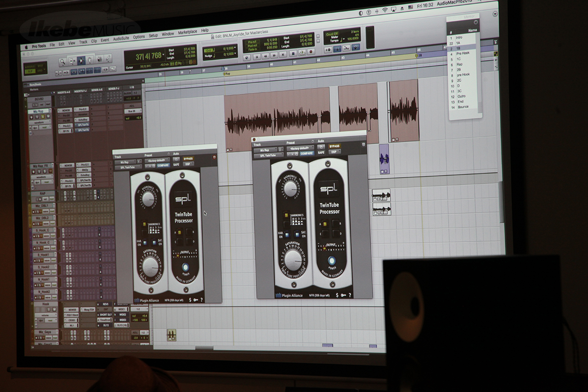Screen dimensions: 588x392
Task: Open the Setup menu
Action: point(153,35)
